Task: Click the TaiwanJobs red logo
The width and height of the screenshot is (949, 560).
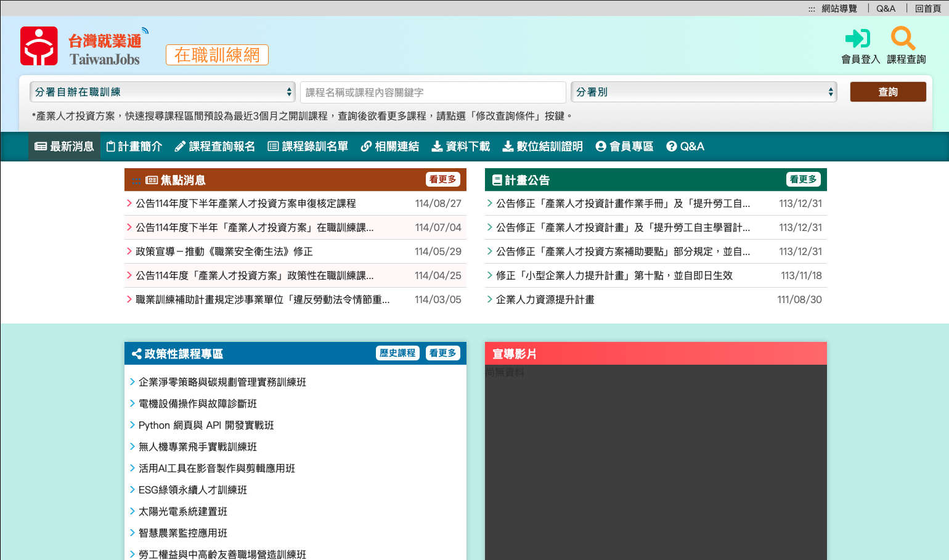Action: [39, 46]
